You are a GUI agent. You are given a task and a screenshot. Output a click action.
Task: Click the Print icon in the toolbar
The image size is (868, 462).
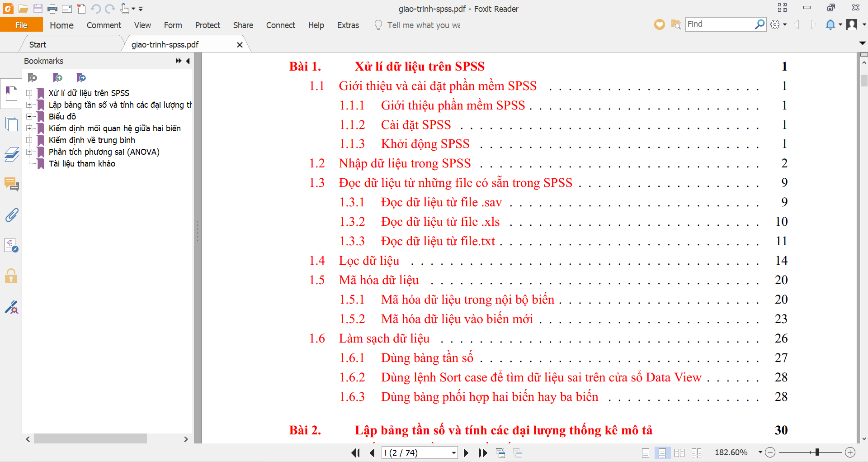pos(53,9)
